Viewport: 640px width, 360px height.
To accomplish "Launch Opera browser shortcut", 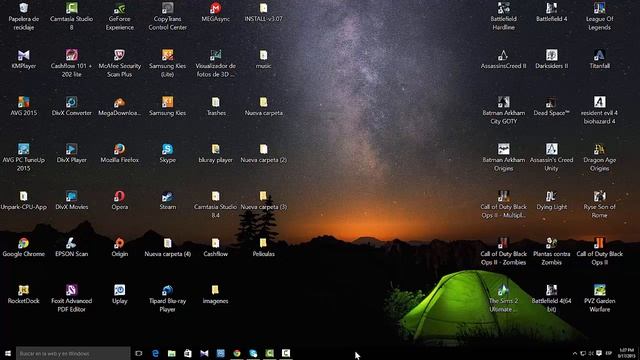I will click(120, 200).
